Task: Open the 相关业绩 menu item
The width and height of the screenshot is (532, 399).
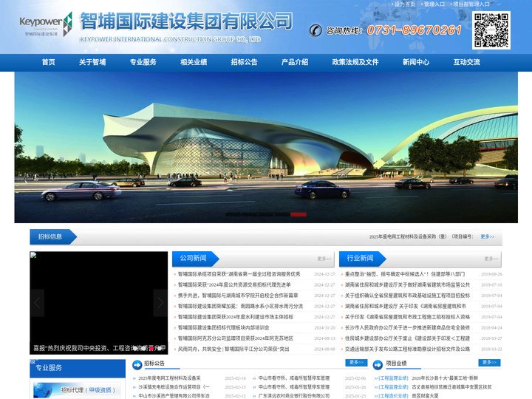Action: click(194, 62)
